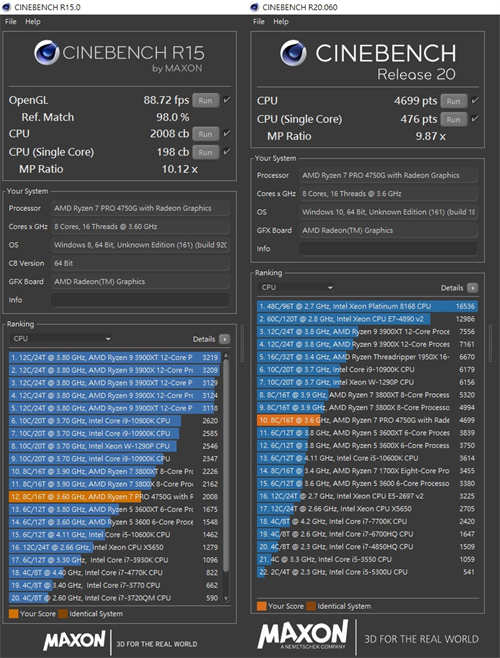500x658 pixels.
Task: Open Help menu in Cinebench R20
Action: [280, 21]
